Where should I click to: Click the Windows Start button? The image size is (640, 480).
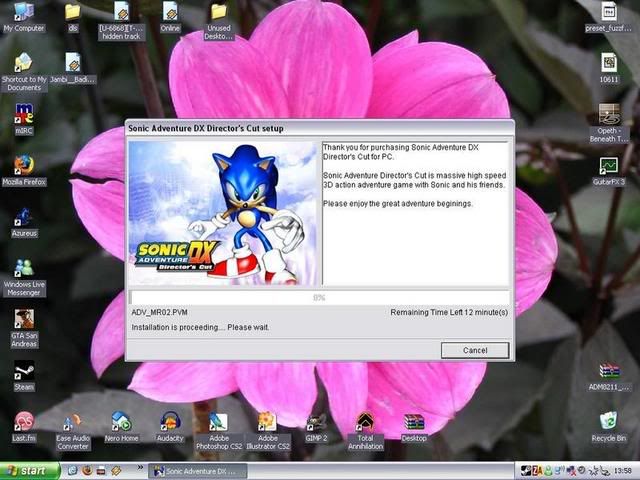pyautogui.click(x=27, y=470)
